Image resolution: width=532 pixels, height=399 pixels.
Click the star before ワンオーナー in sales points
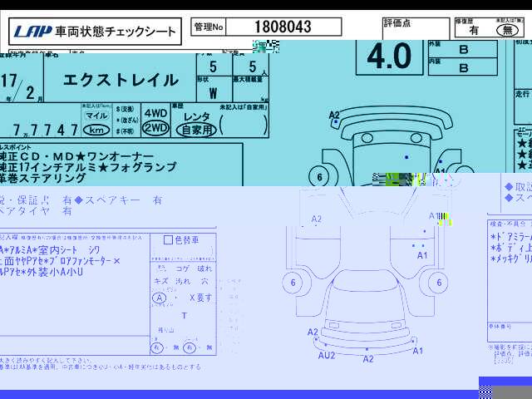(x=81, y=156)
